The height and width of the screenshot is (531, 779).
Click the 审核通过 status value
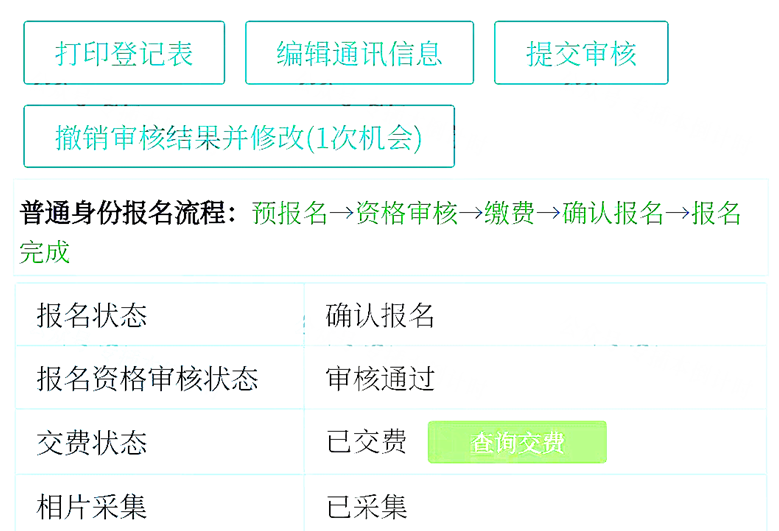tap(380, 379)
